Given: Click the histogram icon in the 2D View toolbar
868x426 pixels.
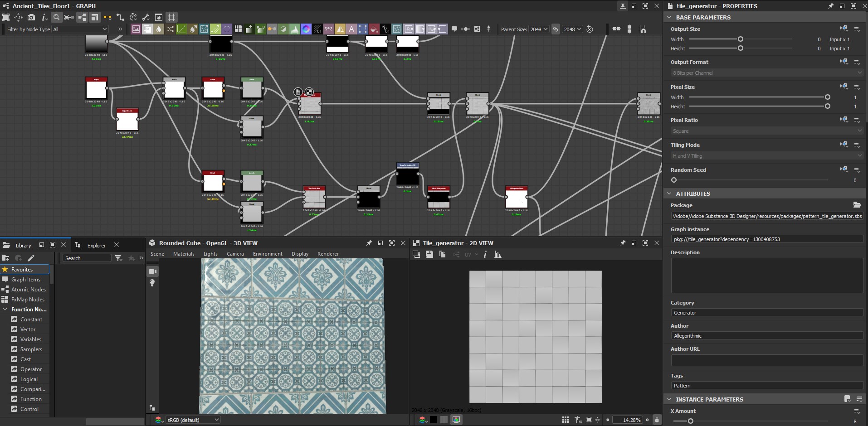Looking at the screenshot, I should point(497,254).
